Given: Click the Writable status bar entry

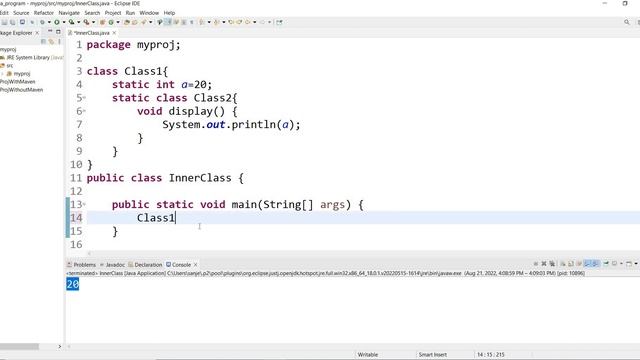Looking at the screenshot, I should coord(368,355).
